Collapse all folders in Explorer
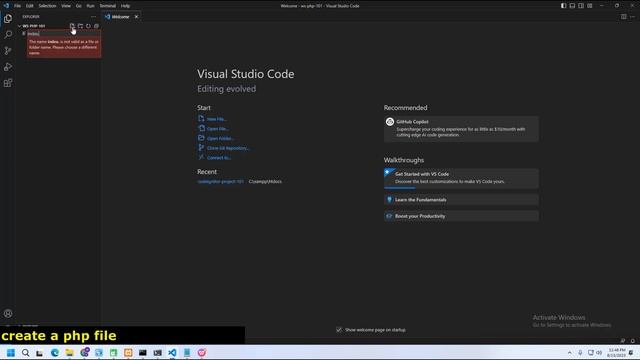This screenshot has height=360, width=640. (96, 26)
